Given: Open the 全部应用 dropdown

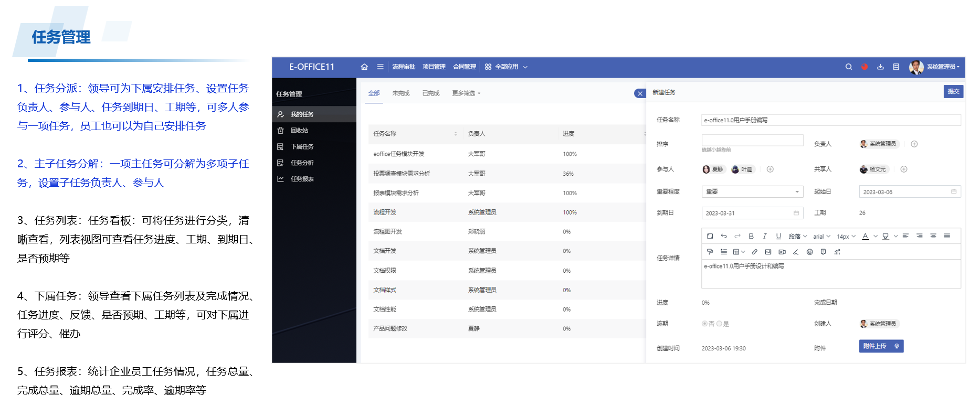Looking at the screenshot, I should (x=506, y=67).
